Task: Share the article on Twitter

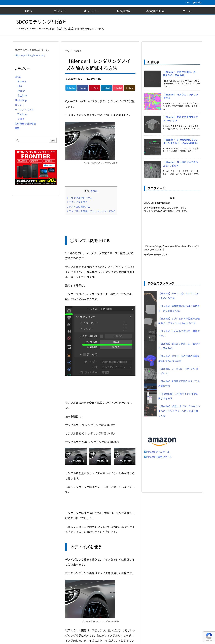Action: (x=71, y=88)
